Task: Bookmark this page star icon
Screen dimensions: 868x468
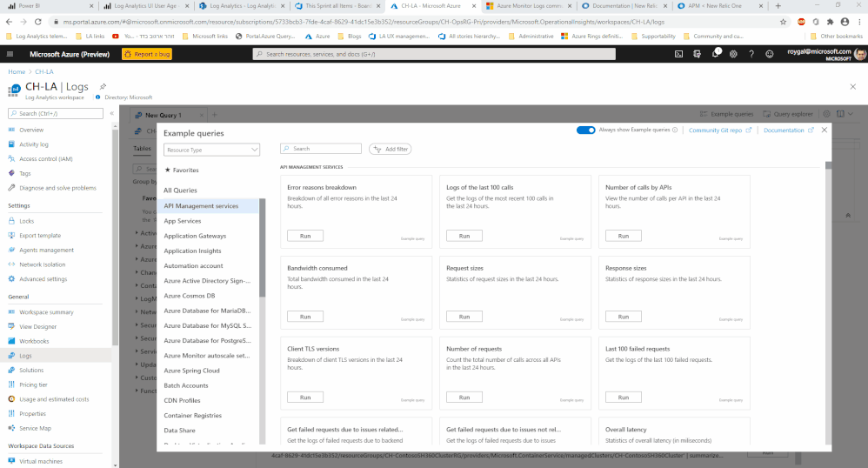Action: 783,22
